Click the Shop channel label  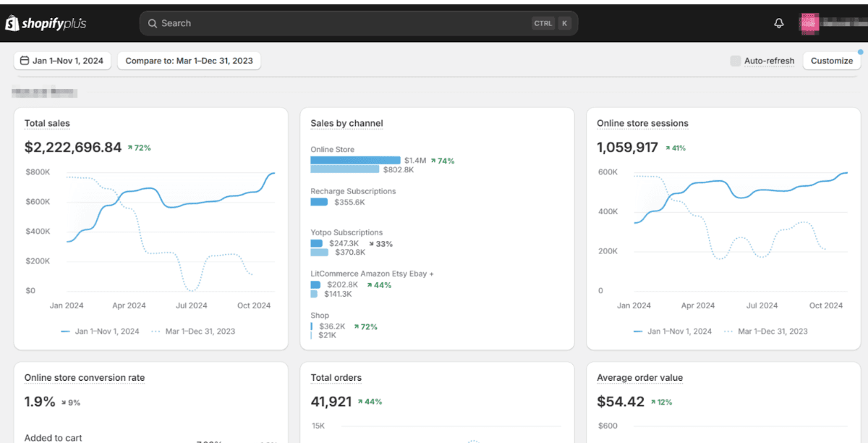320,316
